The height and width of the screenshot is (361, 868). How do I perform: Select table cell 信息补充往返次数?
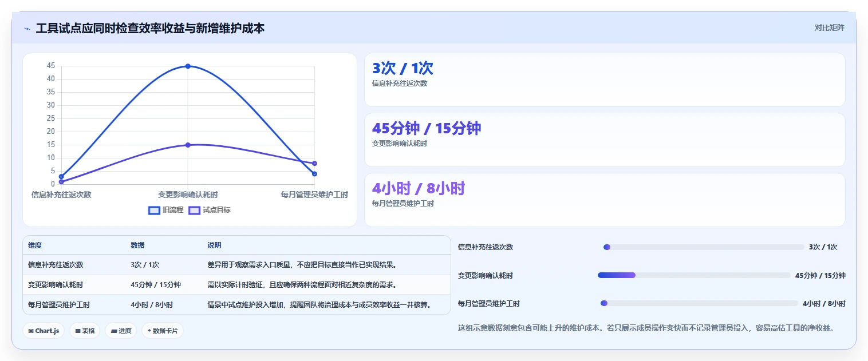[56, 265]
